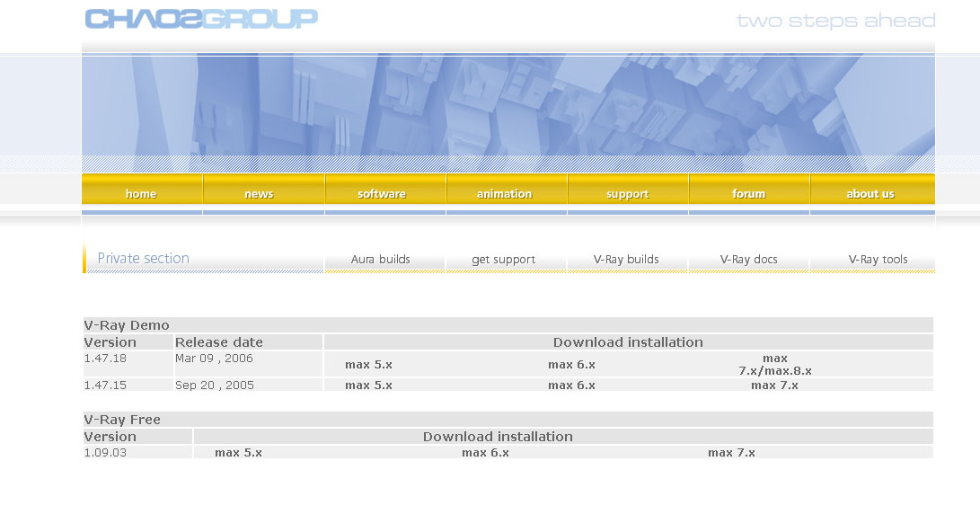Click the Release date column header

click(219, 342)
